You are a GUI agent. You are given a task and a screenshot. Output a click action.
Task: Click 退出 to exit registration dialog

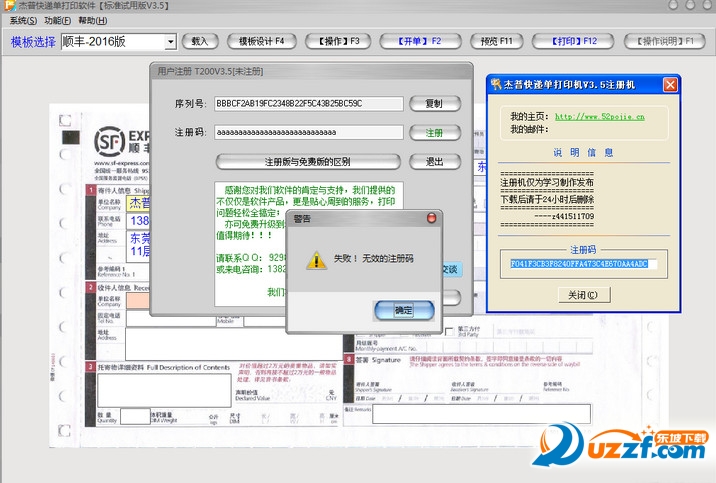pos(435,162)
